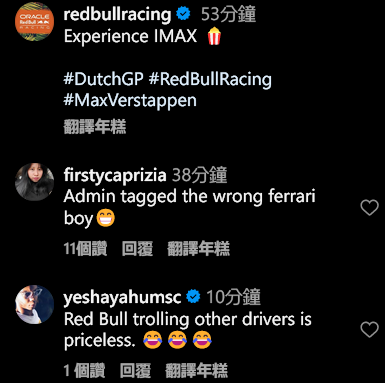Screen dimensions: 385x383
Task: Translate the redbullracing caption
Action: tap(95, 127)
